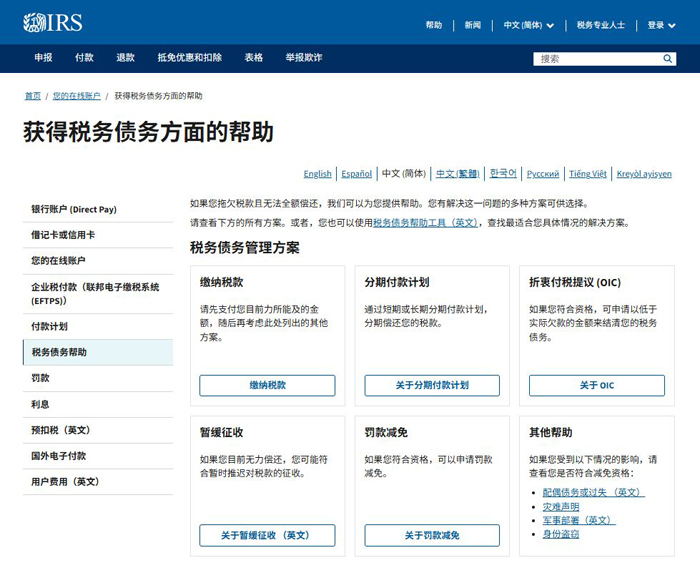Select 银行账户 (Direct Pay) in sidebar
This screenshot has height=568, width=700.
(x=74, y=210)
